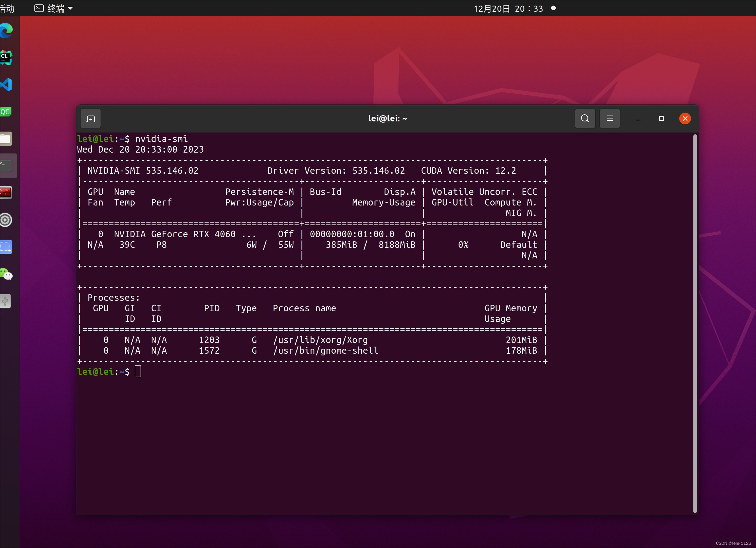Open Settings from the dock
Screen dimensions: 756x548
click(6, 220)
